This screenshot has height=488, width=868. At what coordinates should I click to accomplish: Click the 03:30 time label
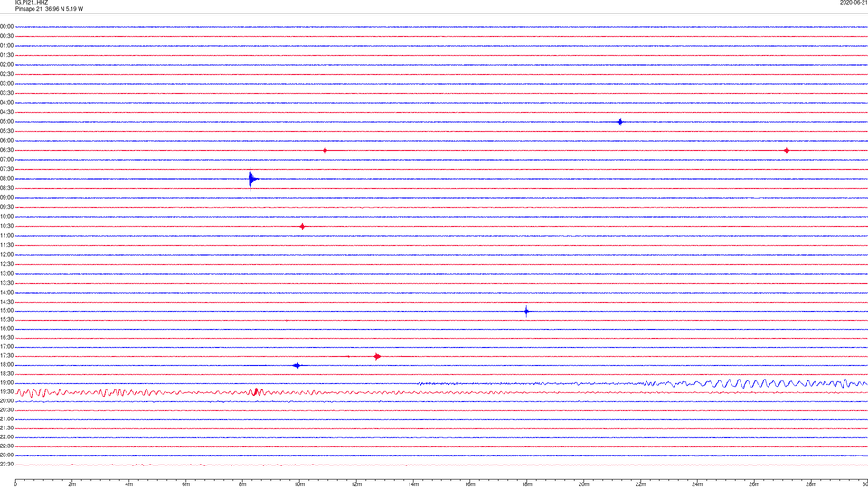coord(6,93)
